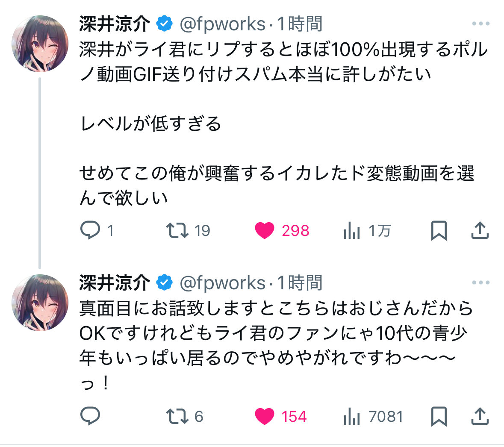
Task: Open the second tweet's more options menu
Action: pos(480,282)
